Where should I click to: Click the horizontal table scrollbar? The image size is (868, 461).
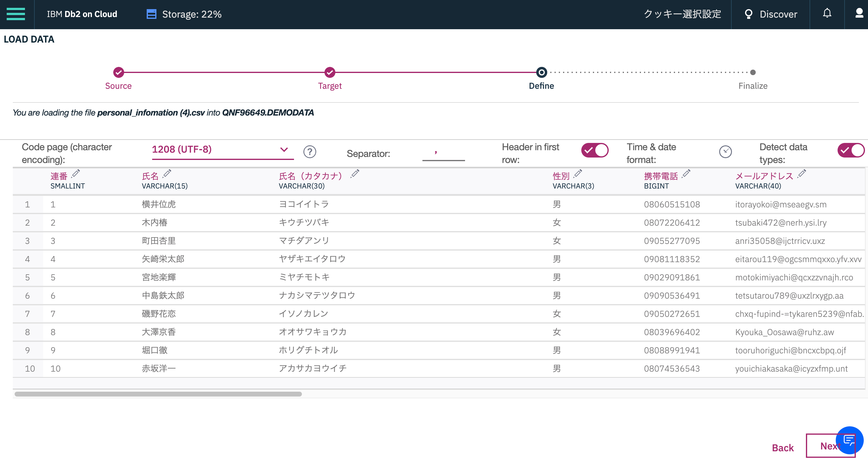158,394
